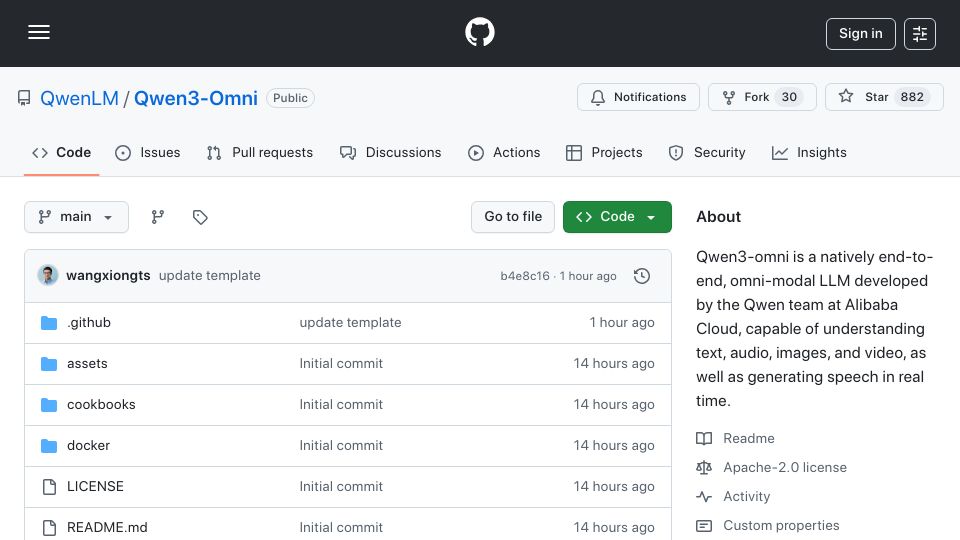Click the cookbooks folder icon
The image size is (960, 540).
pos(49,405)
